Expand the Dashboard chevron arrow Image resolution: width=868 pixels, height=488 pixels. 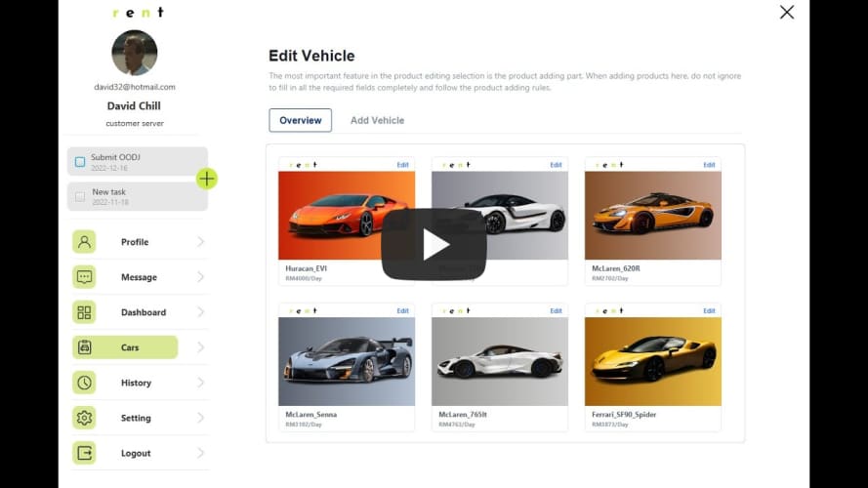[x=200, y=312]
